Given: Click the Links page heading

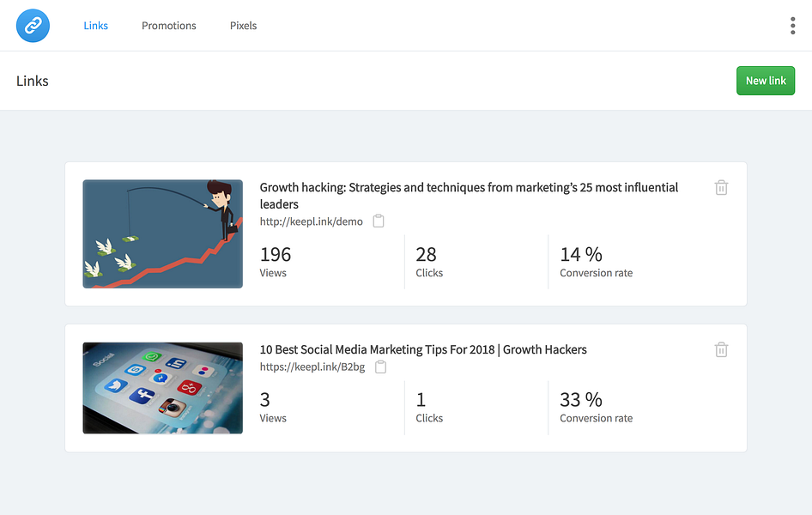Looking at the screenshot, I should 32,81.
